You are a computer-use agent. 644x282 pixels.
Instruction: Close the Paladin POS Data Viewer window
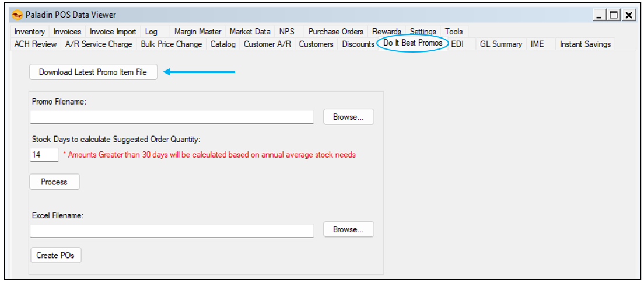(x=628, y=15)
